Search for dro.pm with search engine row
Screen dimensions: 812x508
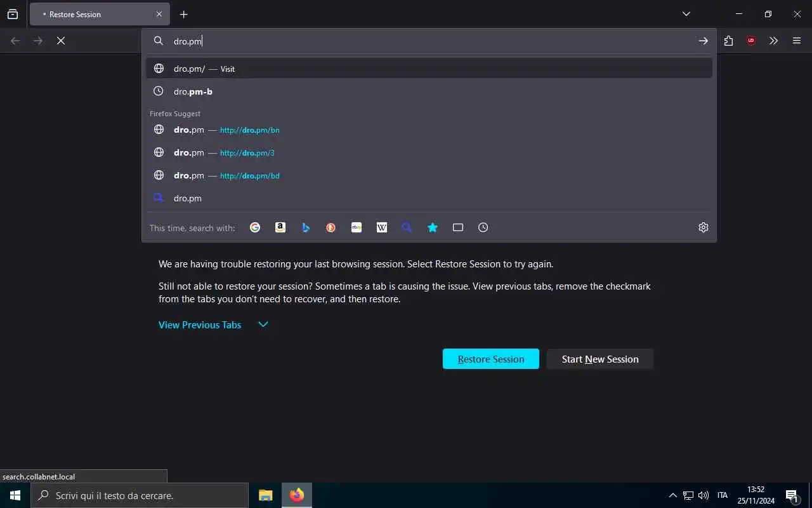coord(429,198)
